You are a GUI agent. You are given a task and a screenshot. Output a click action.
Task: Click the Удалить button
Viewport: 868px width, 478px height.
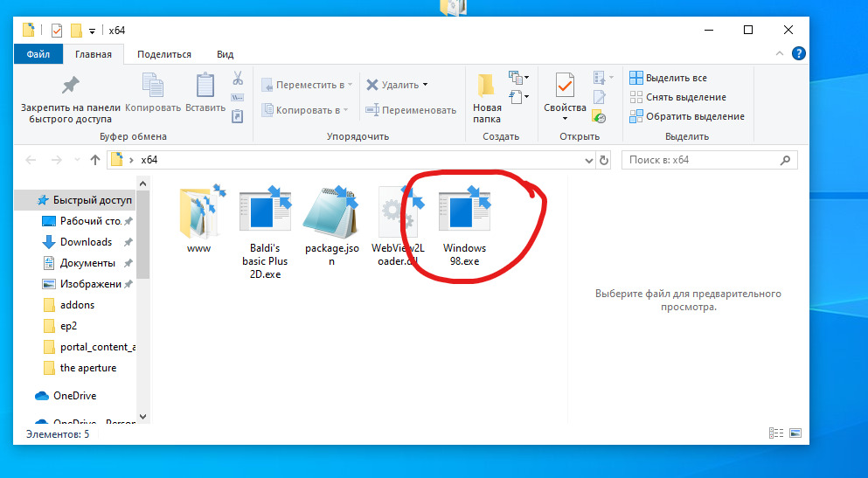click(x=392, y=85)
